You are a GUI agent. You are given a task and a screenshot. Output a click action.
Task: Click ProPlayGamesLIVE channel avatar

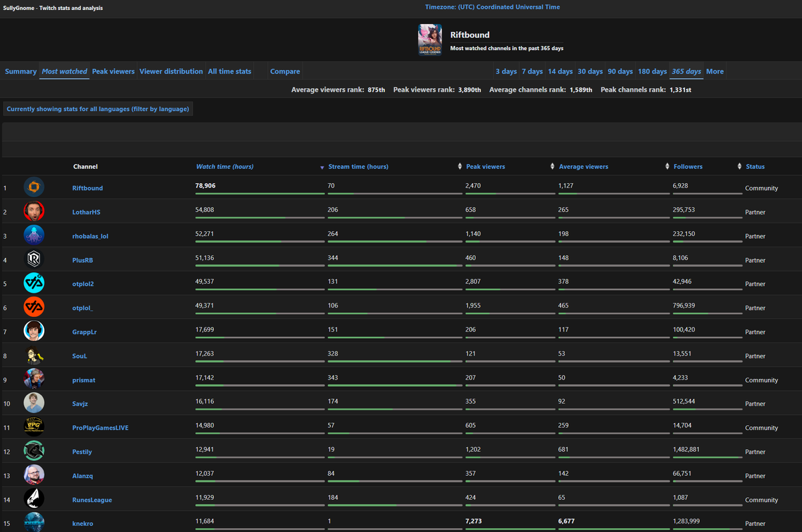tap(34, 428)
